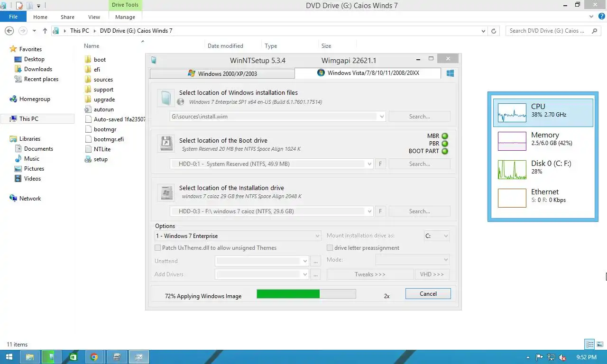Image resolution: width=607 pixels, height=364 pixels.
Task: Click the MBR green status light
Action: [x=445, y=136]
